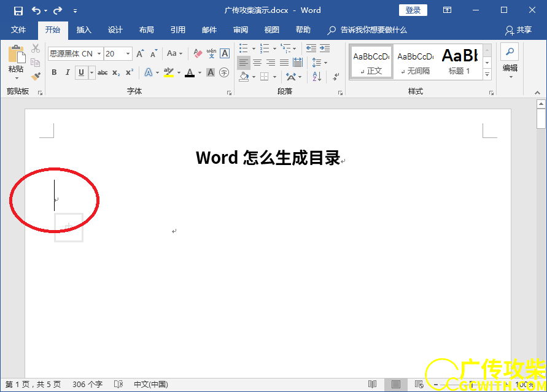Switch to the 设计 (Design) tab

click(x=115, y=30)
